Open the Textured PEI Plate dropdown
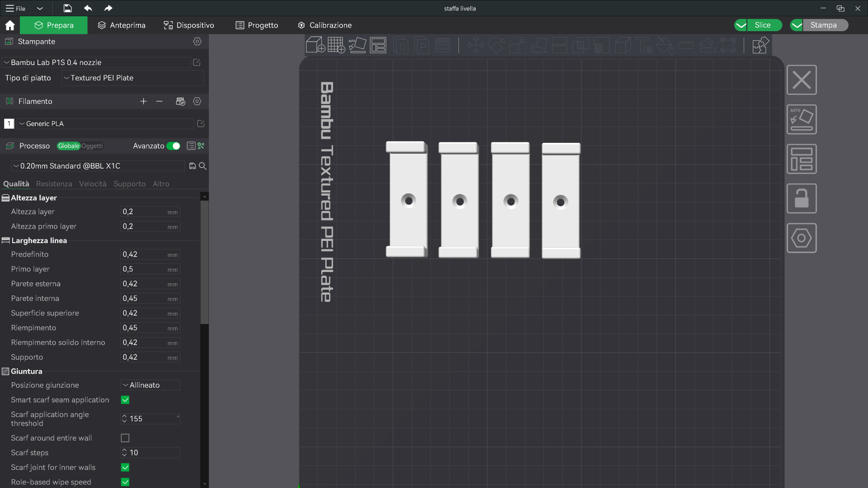 (x=132, y=78)
